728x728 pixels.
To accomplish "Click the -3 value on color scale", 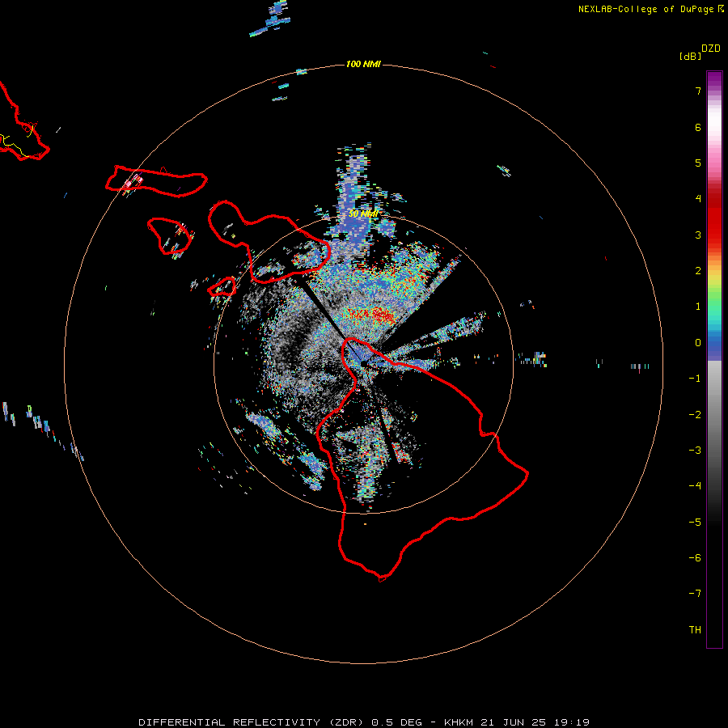I will [695, 451].
